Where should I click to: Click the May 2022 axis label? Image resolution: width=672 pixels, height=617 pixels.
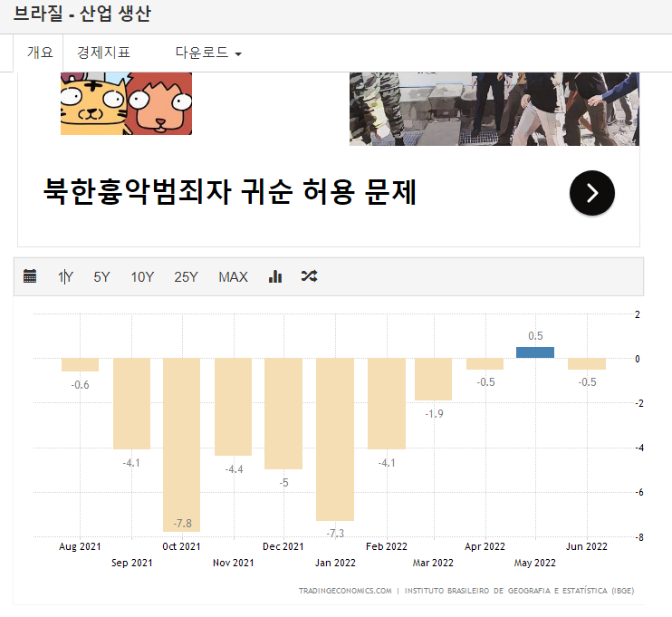(534, 563)
